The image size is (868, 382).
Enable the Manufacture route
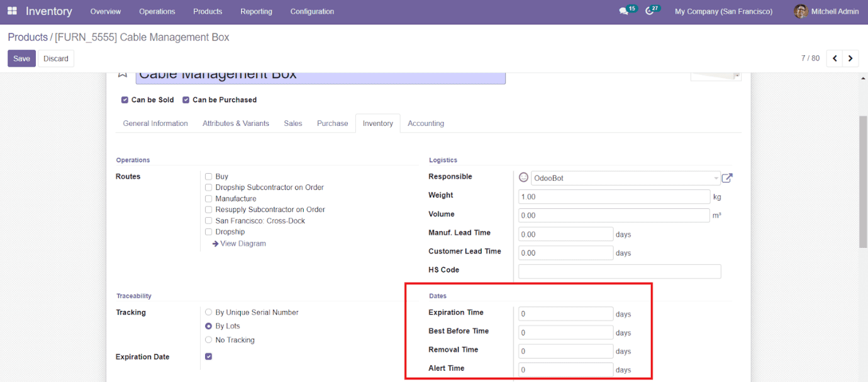pos(208,198)
